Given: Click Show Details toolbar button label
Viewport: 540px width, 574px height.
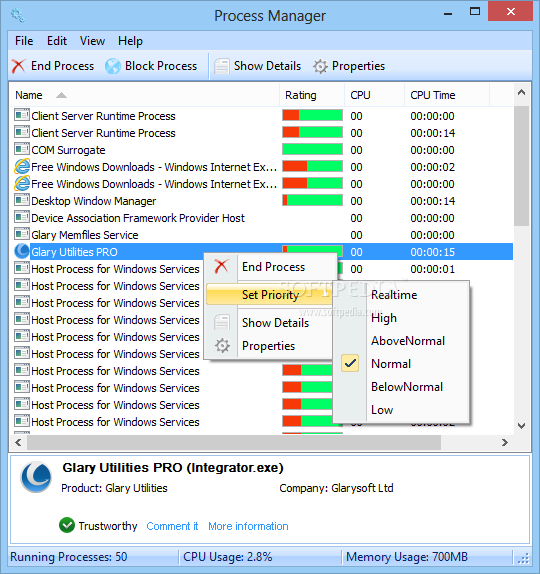Looking at the screenshot, I should (267, 66).
